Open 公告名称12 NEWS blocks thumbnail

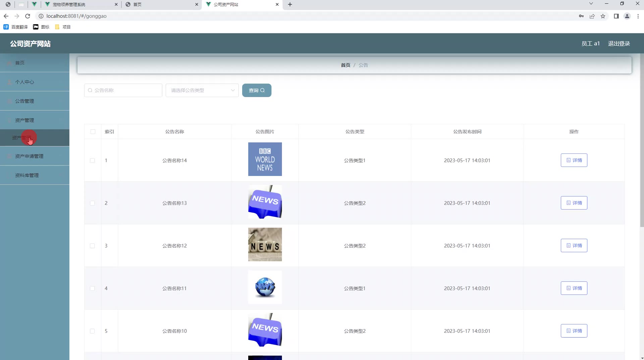pos(265,244)
